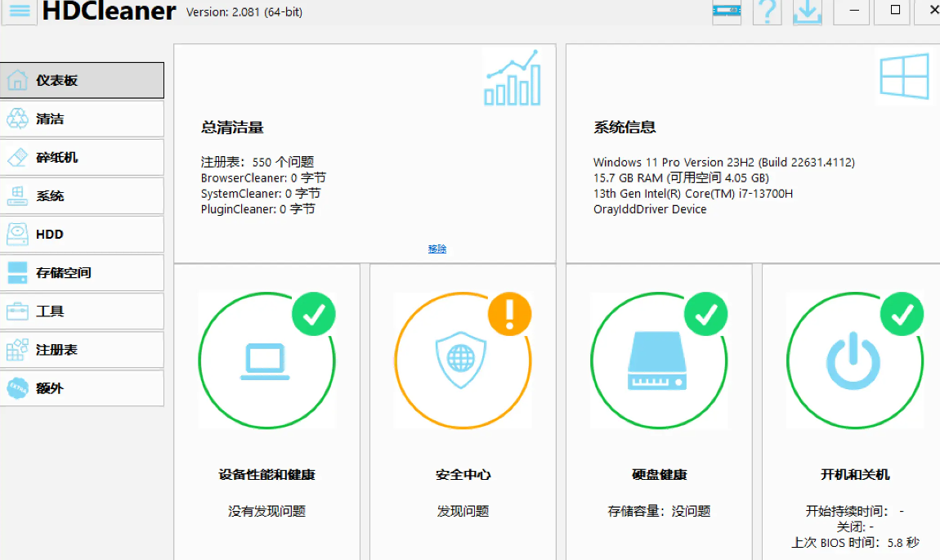Click the Windows logo in 系统信息 panel
The width and height of the screenshot is (940, 560).
(x=905, y=75)
